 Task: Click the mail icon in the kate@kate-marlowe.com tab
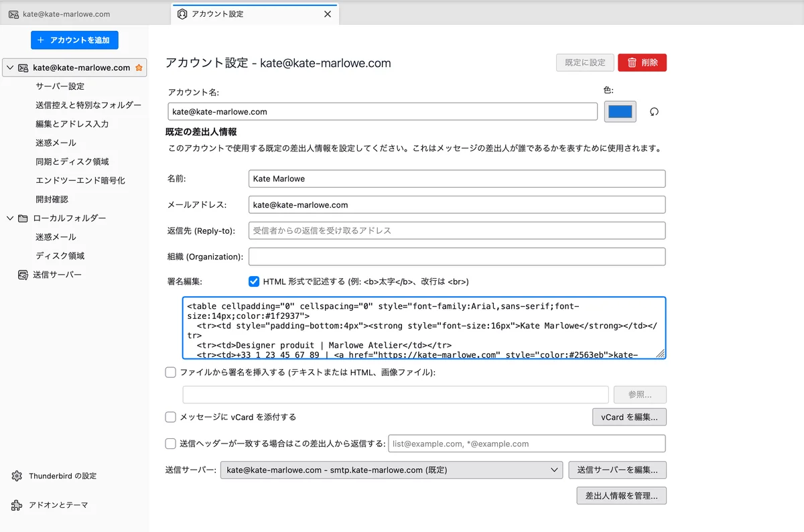(x=13, y=14)
